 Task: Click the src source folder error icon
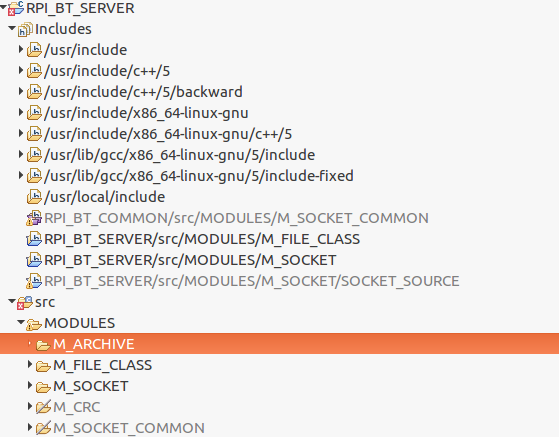pyautogui.click(x=25, y=303)
